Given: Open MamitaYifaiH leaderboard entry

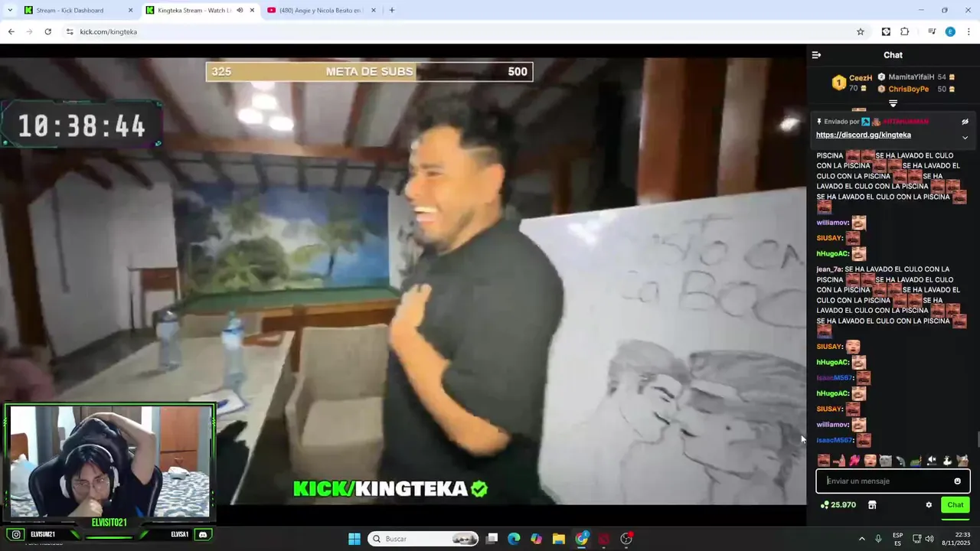Looking at the screenshot, I should (910, 77).
